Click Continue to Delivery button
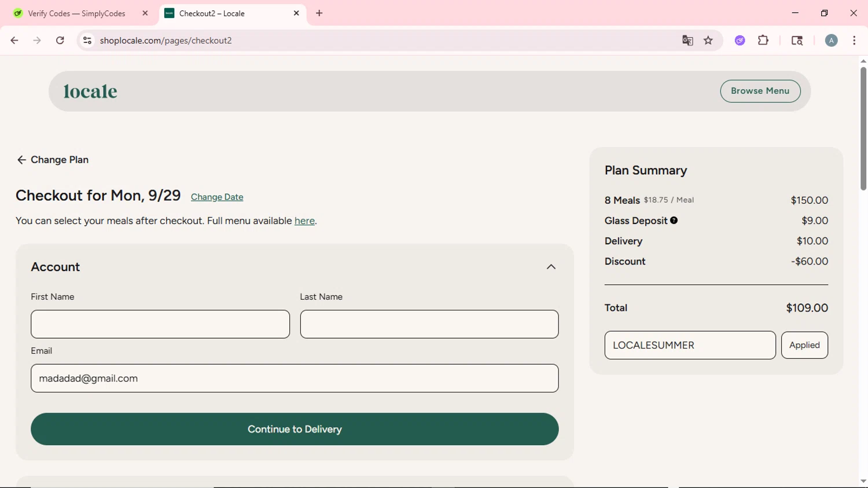868x488 pixels. [295, 429]
